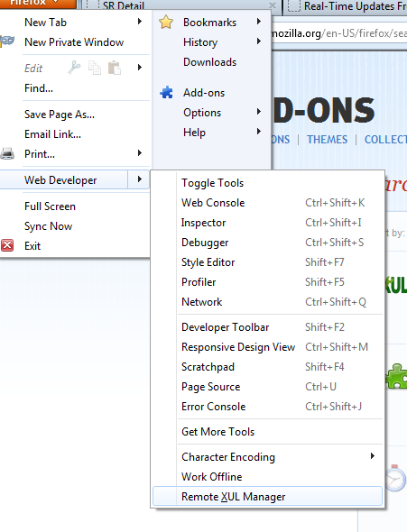
Task: Expand the Edit submenu arrow
Action: coord(140,68)
